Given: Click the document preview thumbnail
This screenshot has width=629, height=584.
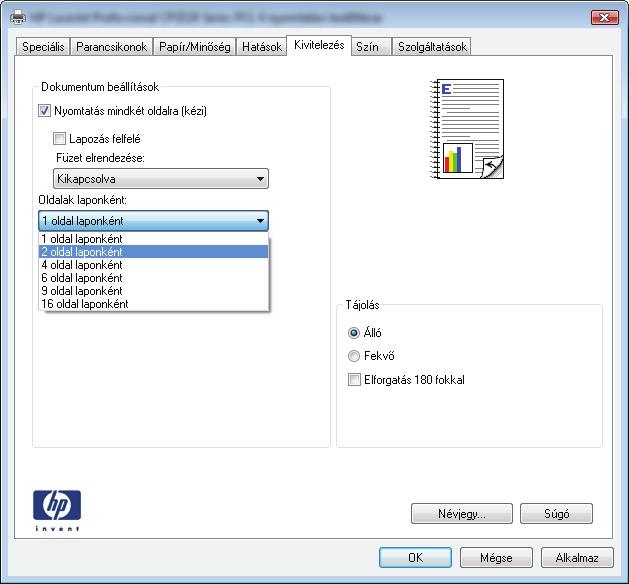Looking at the screenshot, I should point(467,129).
